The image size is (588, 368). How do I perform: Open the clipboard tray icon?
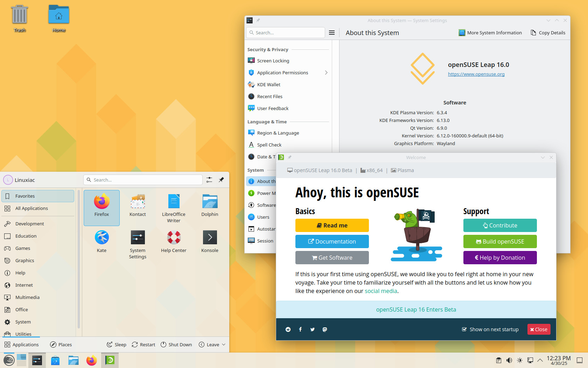coord(499,360)
